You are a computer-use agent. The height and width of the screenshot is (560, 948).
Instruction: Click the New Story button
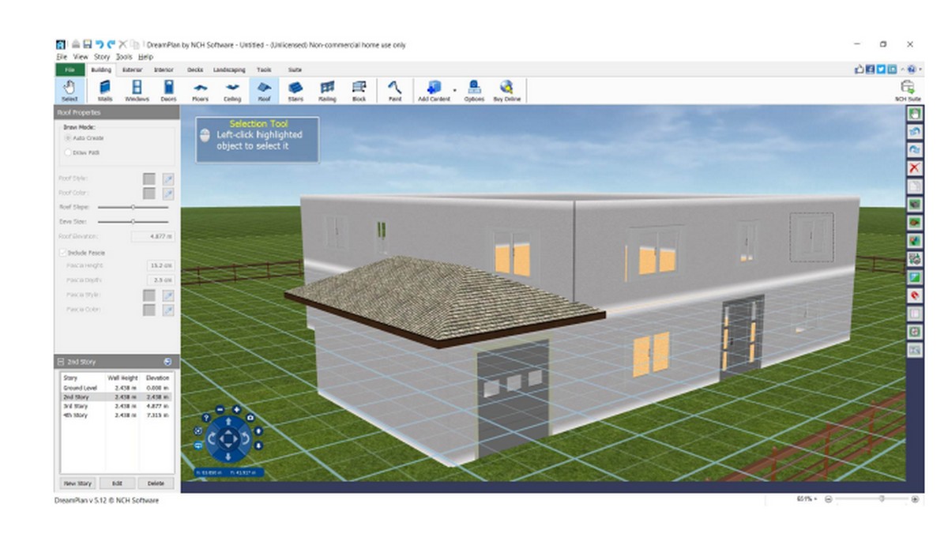point(77,483)
